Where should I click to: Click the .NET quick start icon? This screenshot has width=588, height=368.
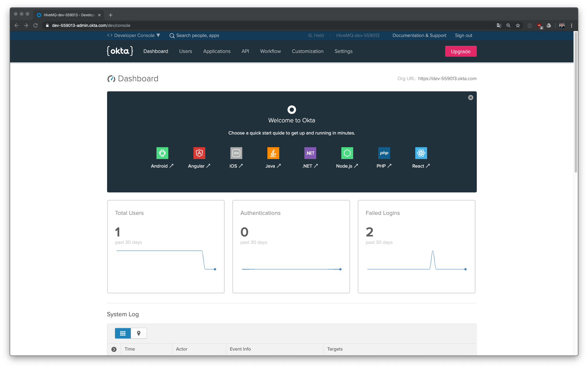[x=310, y=153]
